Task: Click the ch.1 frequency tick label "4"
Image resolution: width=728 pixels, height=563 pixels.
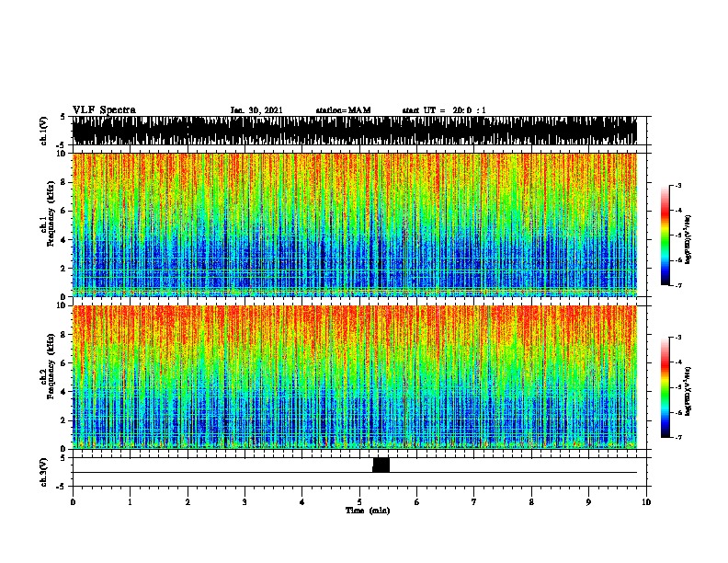Action: 63,240
